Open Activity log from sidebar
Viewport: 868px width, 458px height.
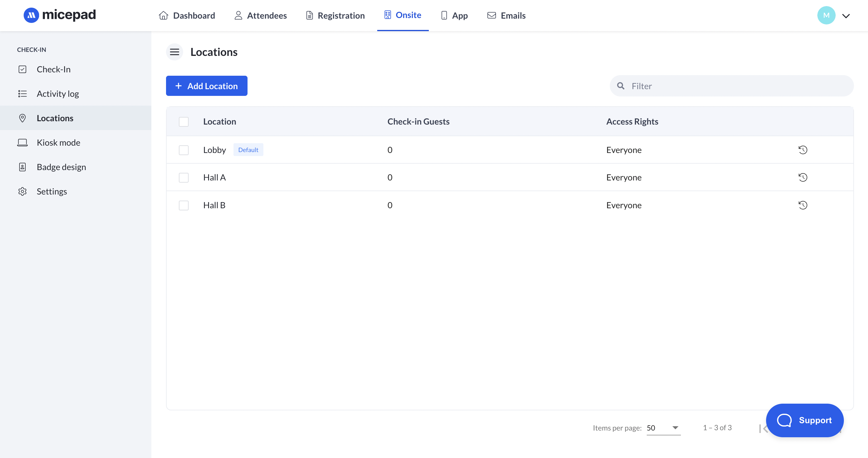point(58,94)
